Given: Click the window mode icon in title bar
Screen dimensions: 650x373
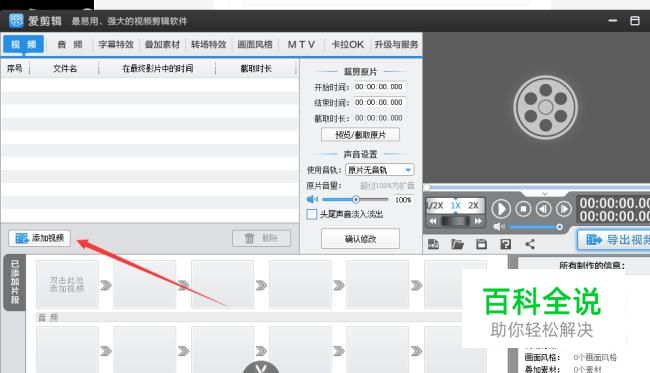Looking at the screenshot, I should point(635,20).
